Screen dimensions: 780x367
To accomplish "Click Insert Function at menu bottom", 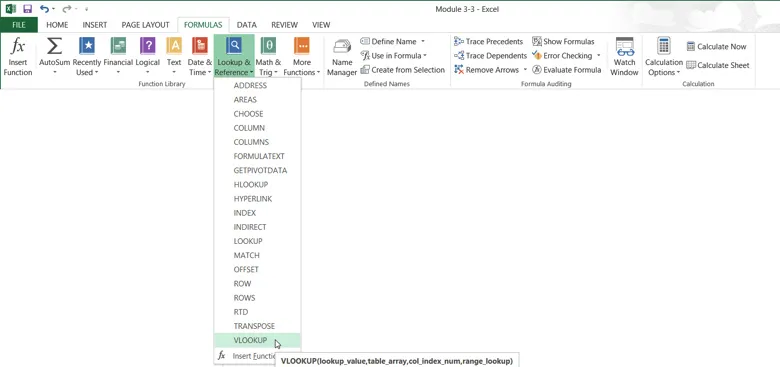I will (246, 356).
